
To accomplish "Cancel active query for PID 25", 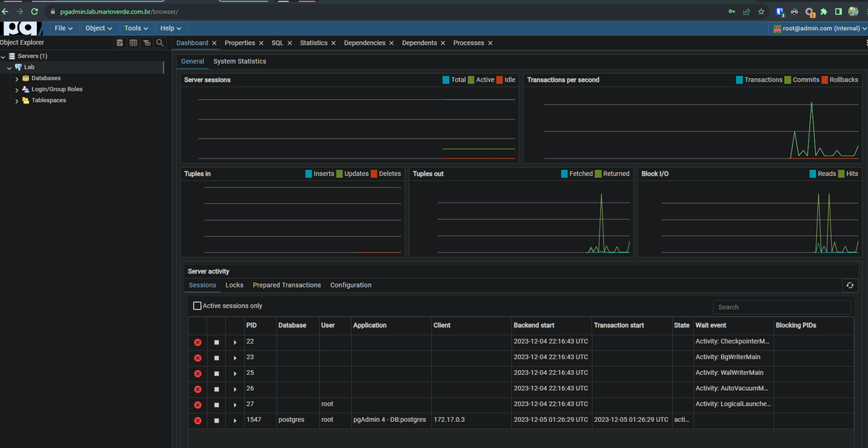I will (x=216, y=373).
